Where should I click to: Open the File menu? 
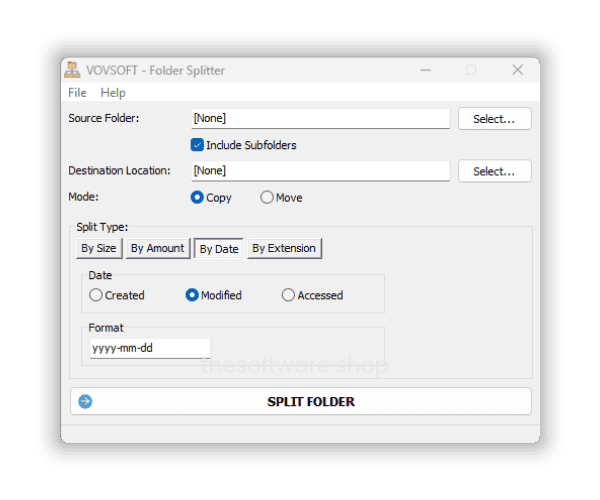77,93
